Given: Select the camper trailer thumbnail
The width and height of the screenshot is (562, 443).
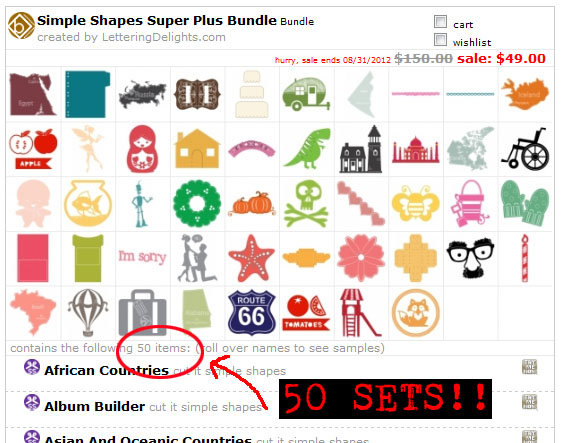Looking at the screenshot, I should click(306, 94).
